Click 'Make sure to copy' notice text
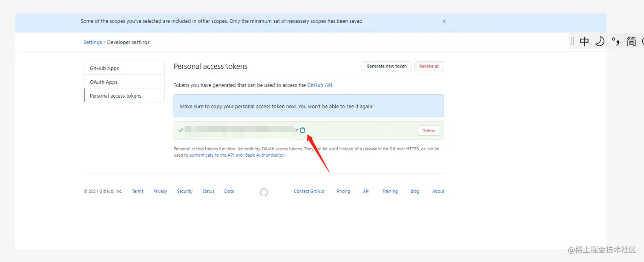 click(x=276, y=106)
